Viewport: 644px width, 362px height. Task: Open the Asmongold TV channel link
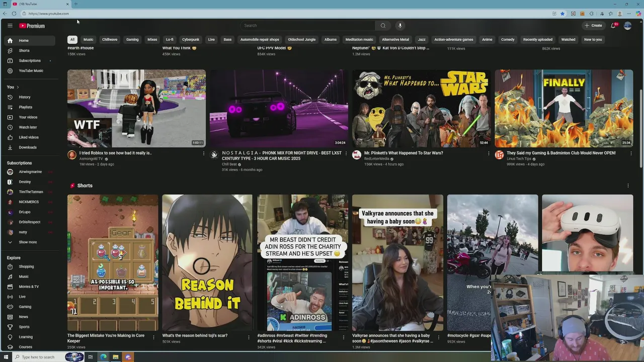coord(91,159)
